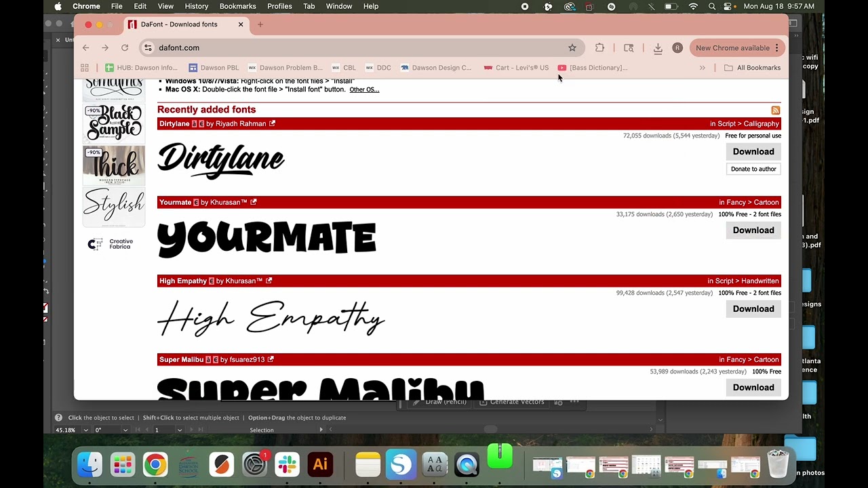Open Font Book from the Dock
868x488 pixels.
click(x=434, y=464)
